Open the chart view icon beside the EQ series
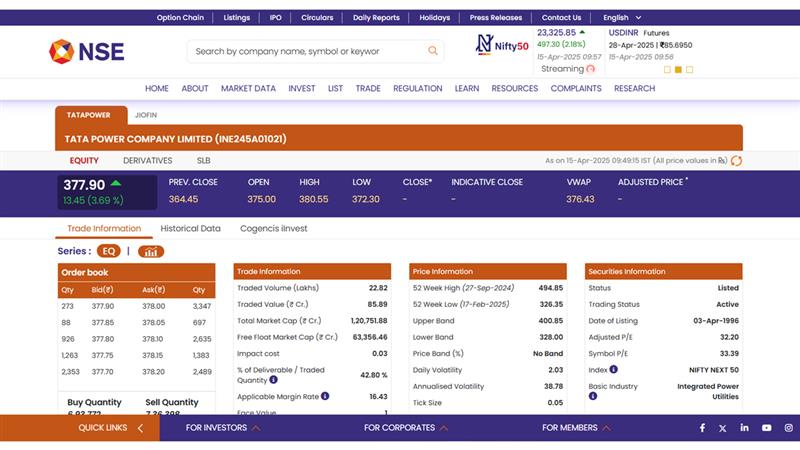This screenshot has height=450, width=800. pos(151,252)
